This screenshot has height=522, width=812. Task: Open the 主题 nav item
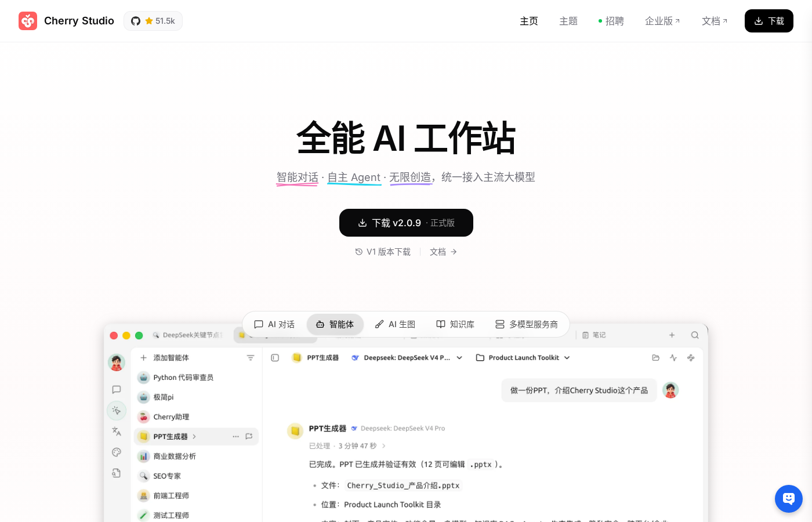click(x=568, y=21)
